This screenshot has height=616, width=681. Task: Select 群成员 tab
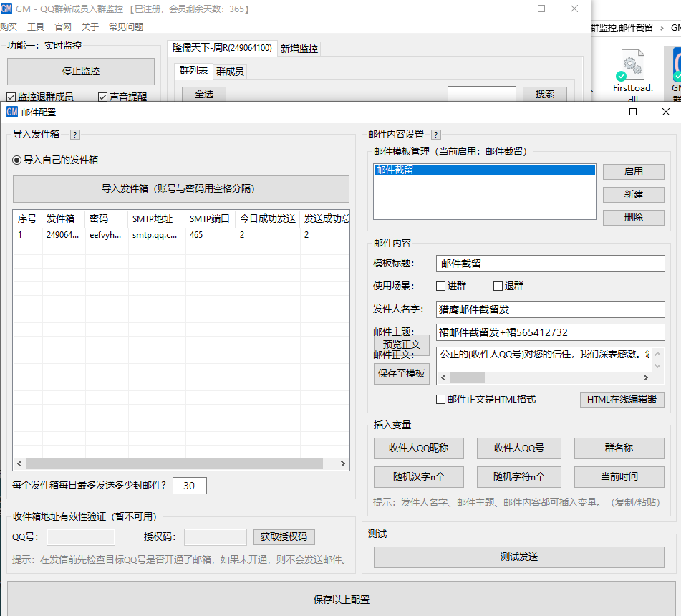(x=230, y=71)
